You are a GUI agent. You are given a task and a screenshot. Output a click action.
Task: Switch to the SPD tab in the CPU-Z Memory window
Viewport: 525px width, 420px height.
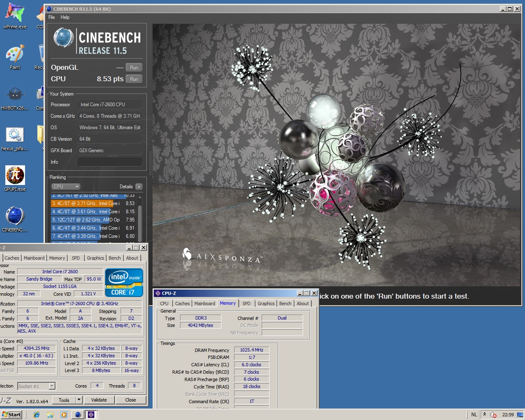coord(247,304)
